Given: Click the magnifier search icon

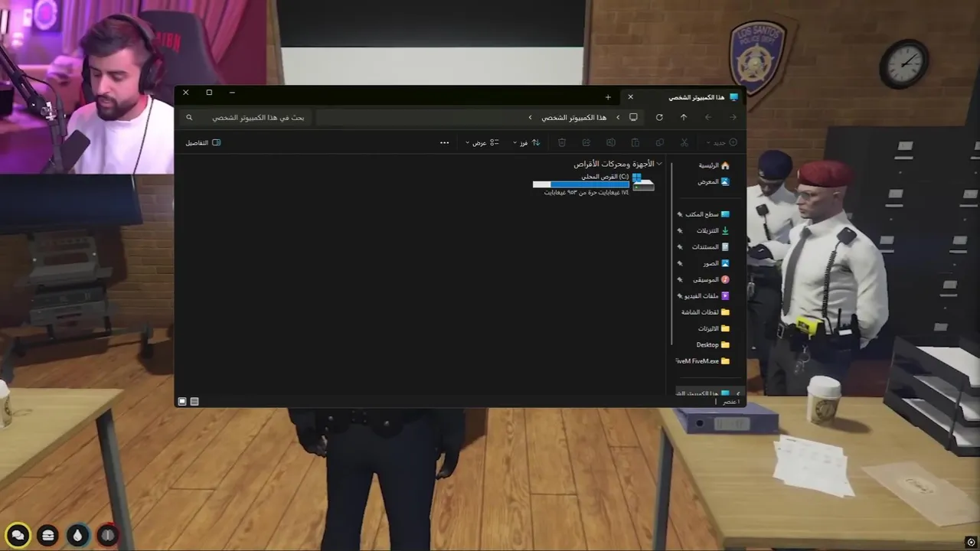Looking at the screenshot, I should 189,117.
